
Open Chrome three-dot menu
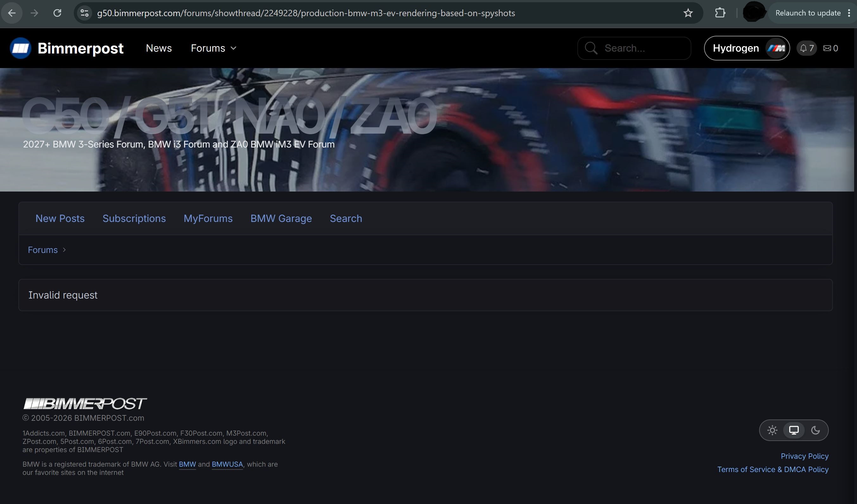point(849,13)
